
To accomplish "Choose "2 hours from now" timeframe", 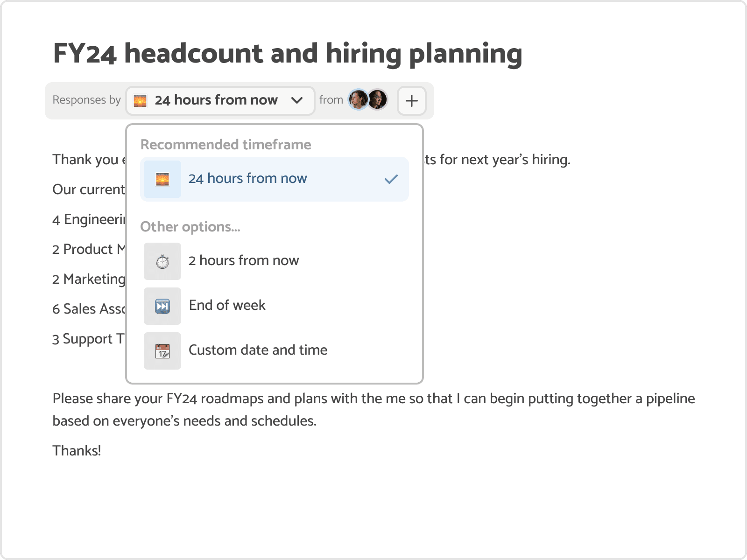I will coord(243,260).
